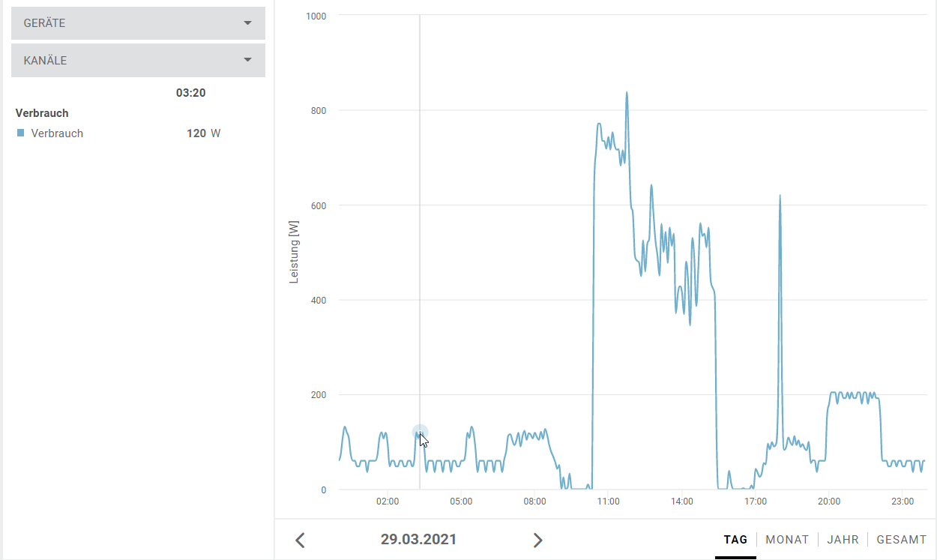Show the GESAMT total view tab

click(902, 540)
